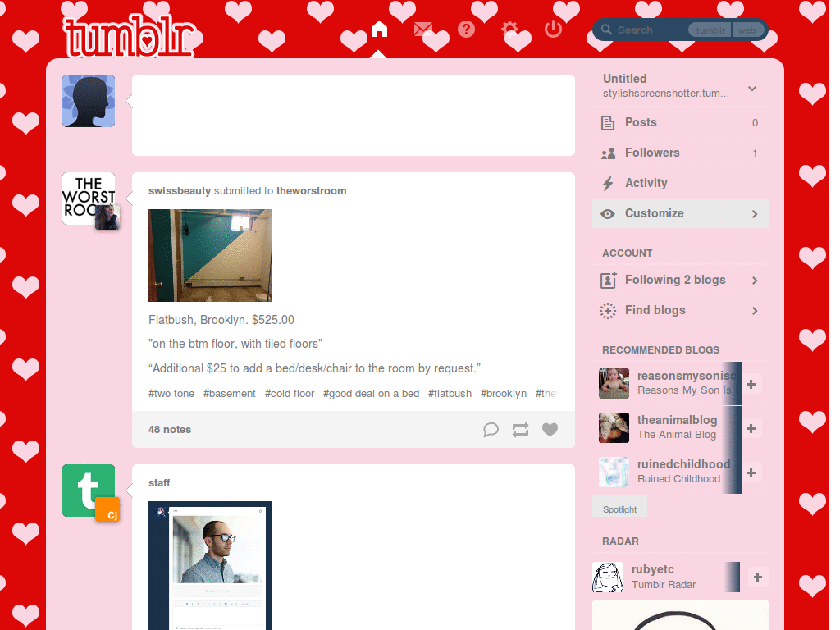Open theanimalblog avatar thumbnail
Screen dimensions: 840x630
(x=614, y=427)
